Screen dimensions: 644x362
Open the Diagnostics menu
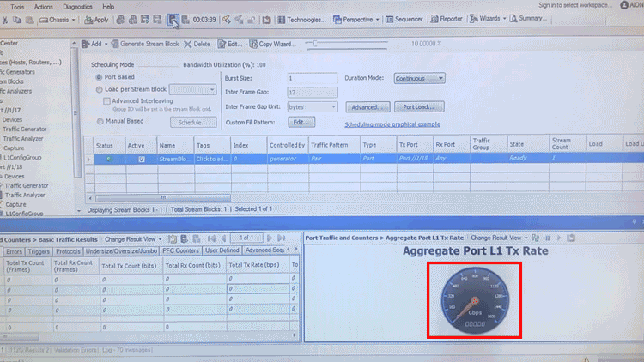click(77, 6)
